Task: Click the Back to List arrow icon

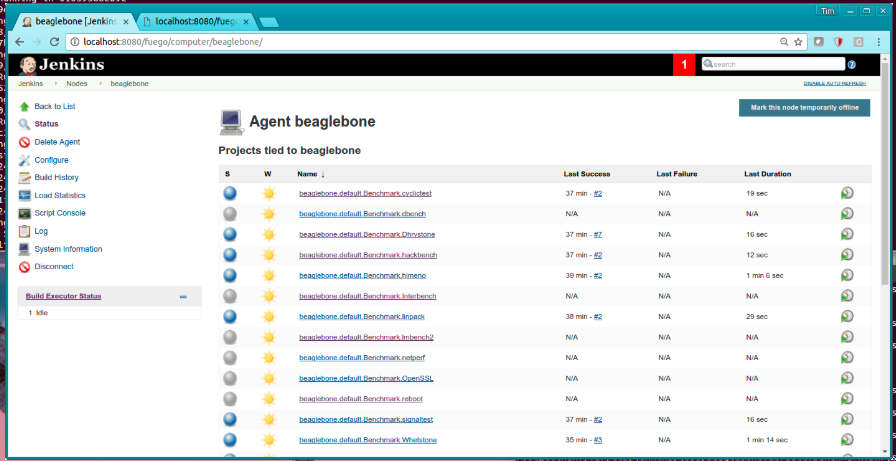Action: tap(24, 106)
